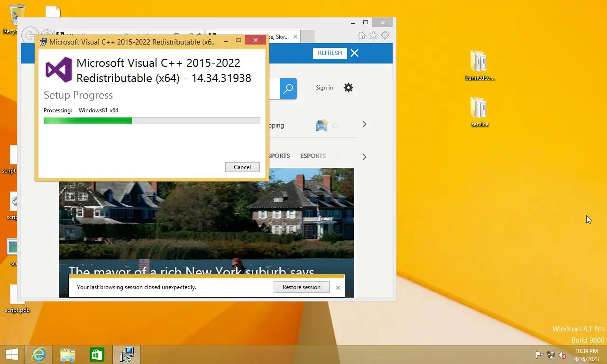Click the setup progress bar
This screenshot has height=364, width=607.
[152, 121]
